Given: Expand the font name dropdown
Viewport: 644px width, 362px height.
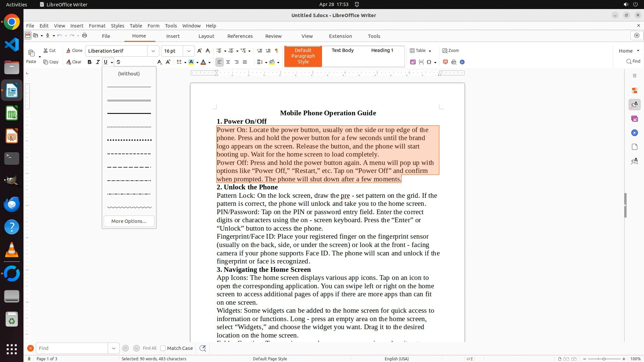Looking at the screenshot, I should pos(153,51).
